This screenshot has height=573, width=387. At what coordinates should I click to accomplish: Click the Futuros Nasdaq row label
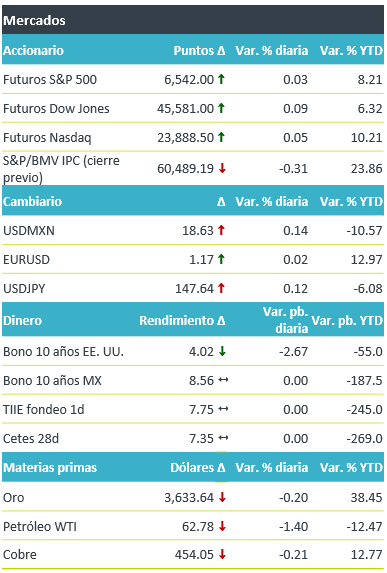point(47,137)
